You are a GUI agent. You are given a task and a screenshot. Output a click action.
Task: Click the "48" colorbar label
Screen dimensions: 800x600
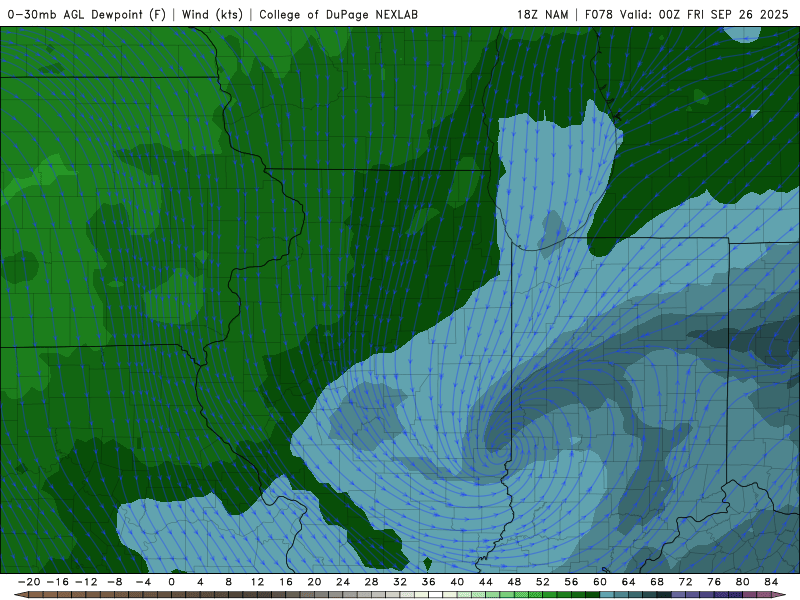pos(514,582)
